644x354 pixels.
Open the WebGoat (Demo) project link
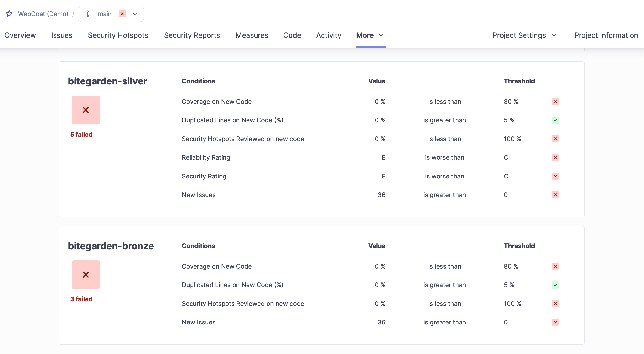point(43,14)
